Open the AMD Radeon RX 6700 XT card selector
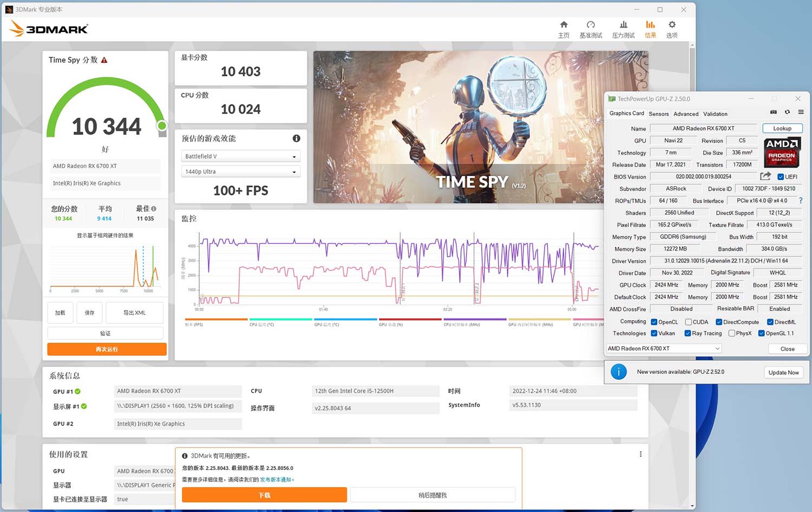 [664, 348]
